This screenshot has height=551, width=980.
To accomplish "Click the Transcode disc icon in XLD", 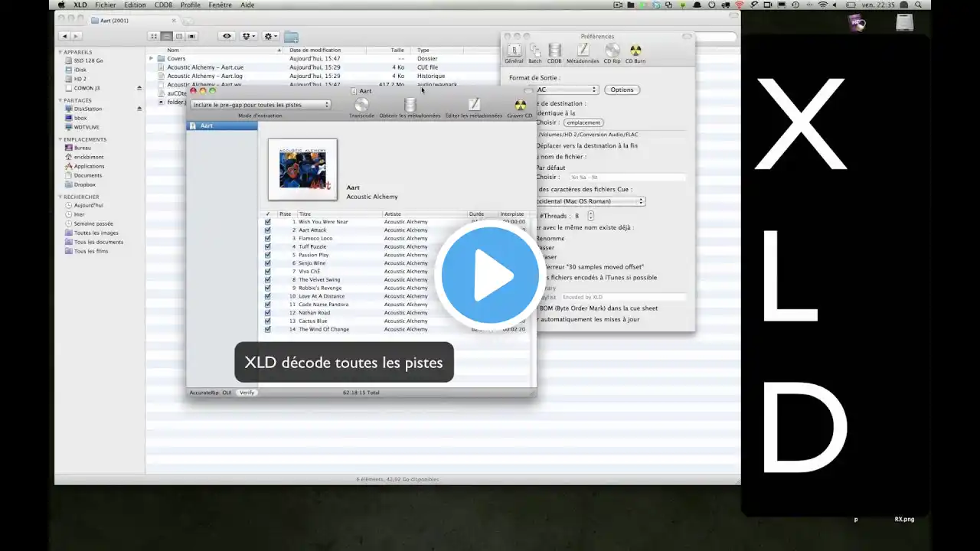I will (x=361, y=105).
